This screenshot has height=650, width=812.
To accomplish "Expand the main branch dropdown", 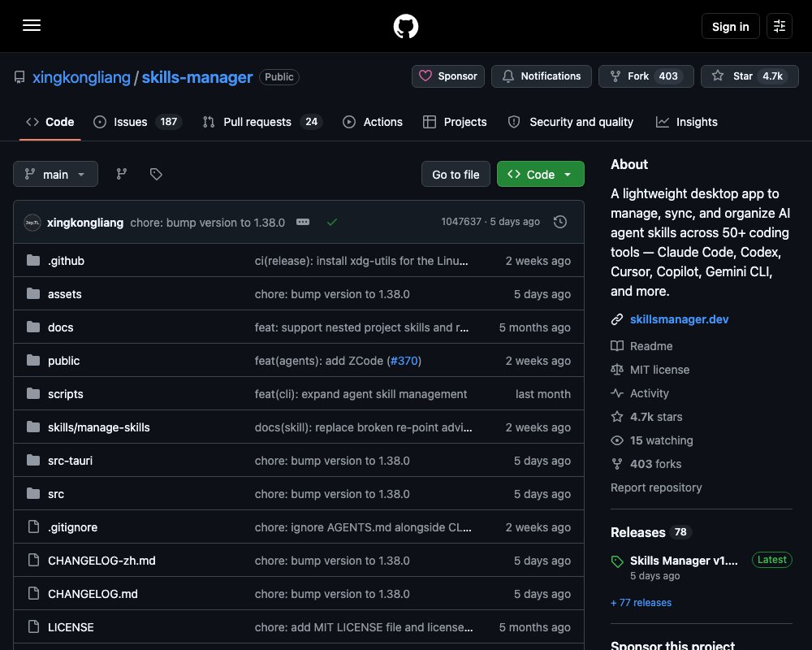I will tap(55, 174).
